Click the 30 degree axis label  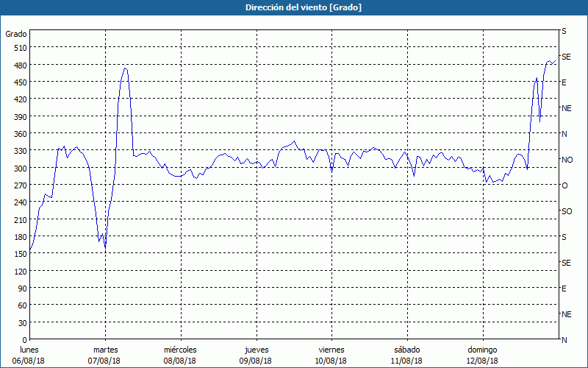tap(23, 323)
